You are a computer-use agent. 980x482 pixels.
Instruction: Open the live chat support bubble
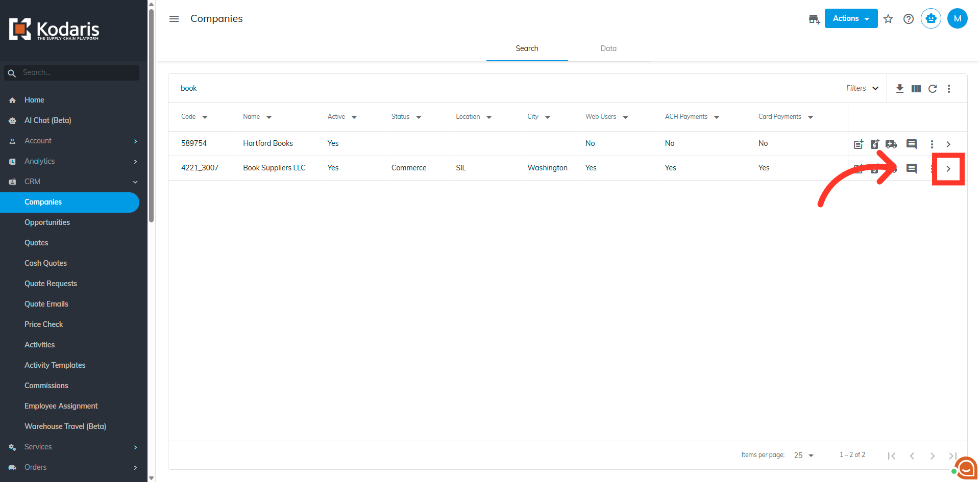click(966, 468)
